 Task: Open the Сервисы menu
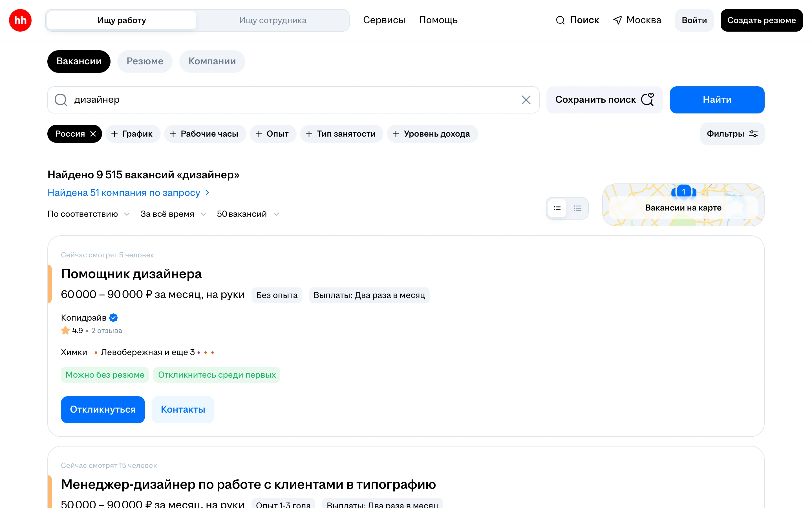(x=384, y=20)
